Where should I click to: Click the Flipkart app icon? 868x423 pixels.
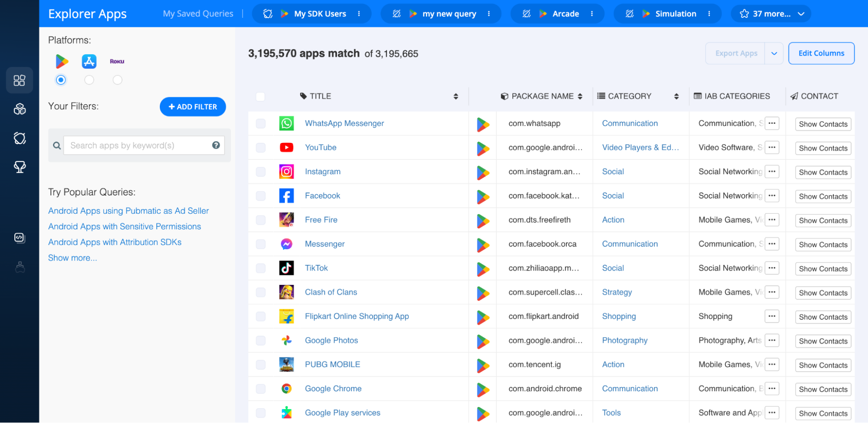tap(287, 316)
